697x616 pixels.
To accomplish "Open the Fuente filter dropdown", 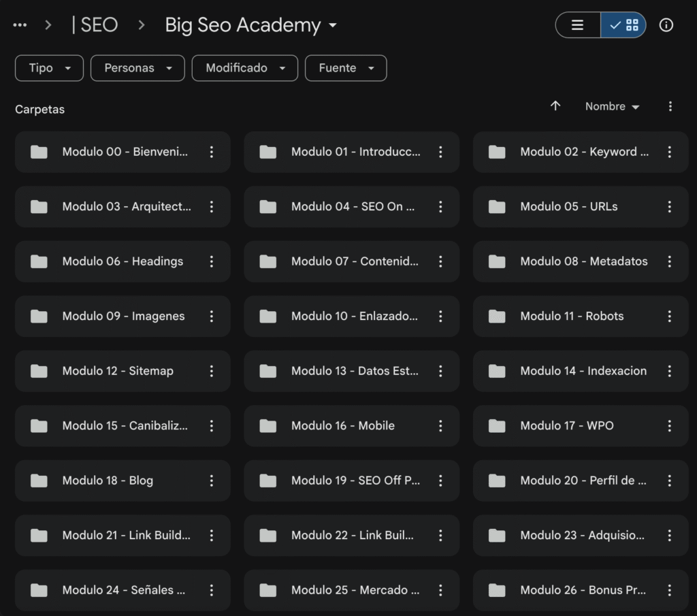I will click(346, 68).
